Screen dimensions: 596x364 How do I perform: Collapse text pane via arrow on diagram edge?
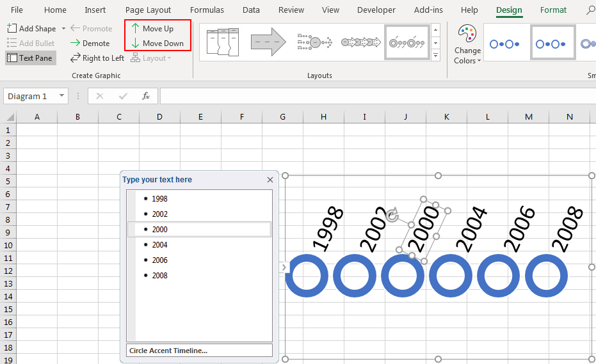click(x=284, y=267)
